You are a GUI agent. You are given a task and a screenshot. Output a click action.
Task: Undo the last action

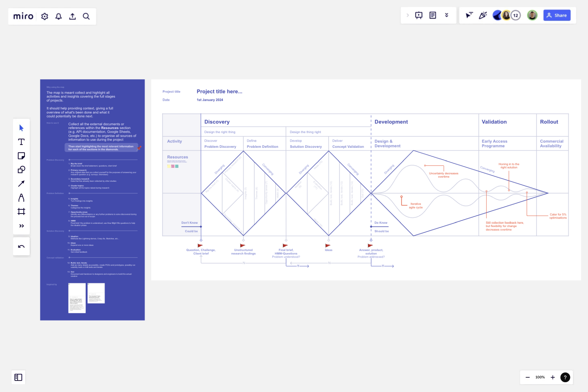[21, 246]
